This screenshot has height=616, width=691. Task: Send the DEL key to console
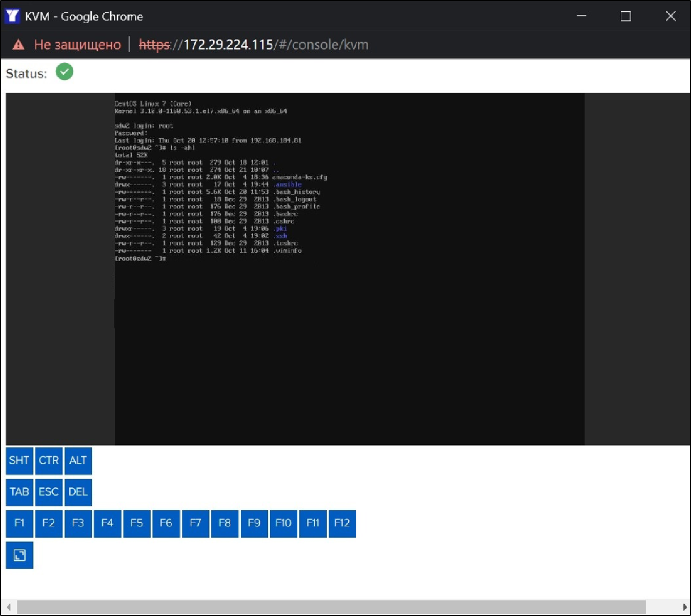pos(78,492)
